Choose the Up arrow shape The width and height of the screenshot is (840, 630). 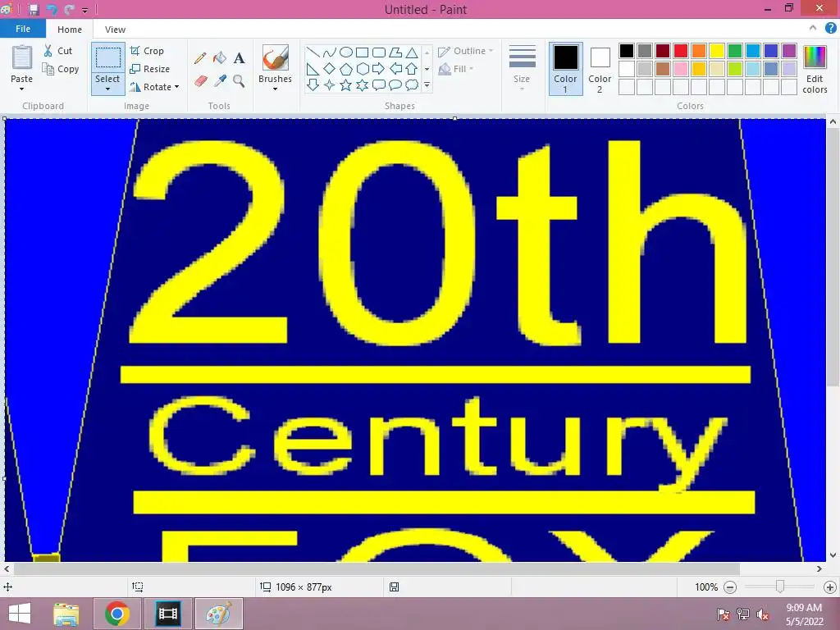(x=412, y=69)
